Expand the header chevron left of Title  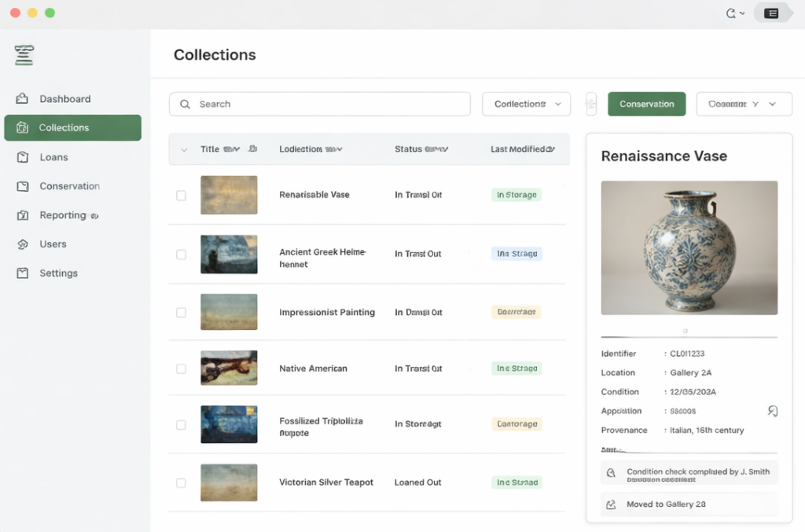(x=184, y=149)
